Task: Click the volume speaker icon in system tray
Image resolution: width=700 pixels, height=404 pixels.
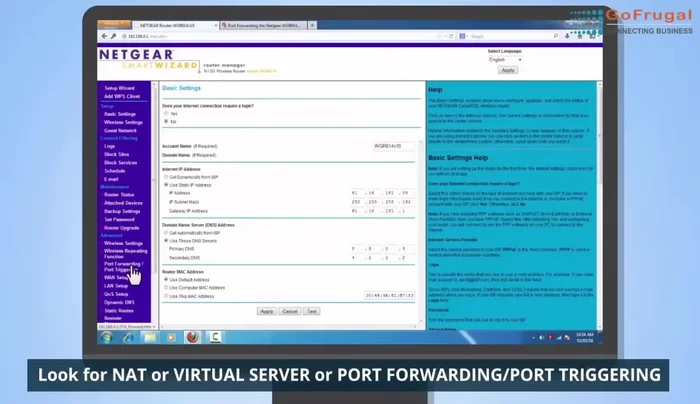Action: [x=542, y=338]
